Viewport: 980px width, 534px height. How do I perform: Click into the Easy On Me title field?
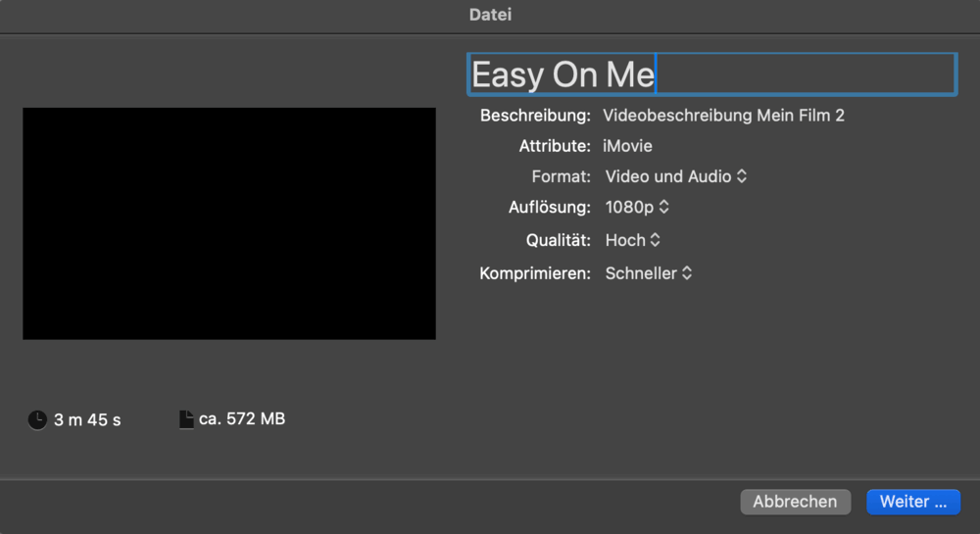pos(710,74)
